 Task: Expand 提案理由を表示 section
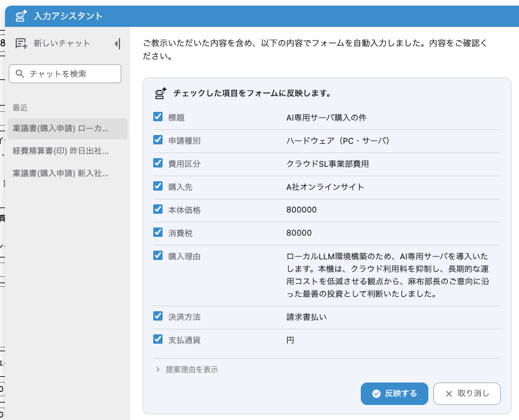[x=187, y=370]
